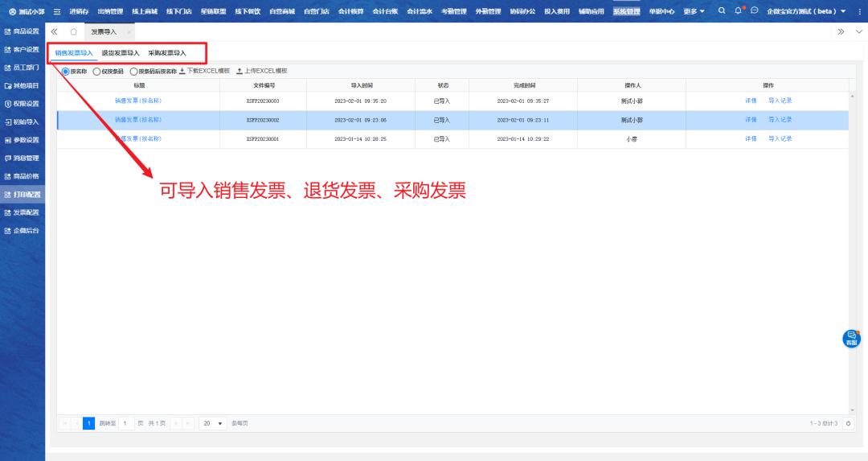868x461 pixels.
Task: Click the hamburger menu icon beside username
Action: click(57, 11)
